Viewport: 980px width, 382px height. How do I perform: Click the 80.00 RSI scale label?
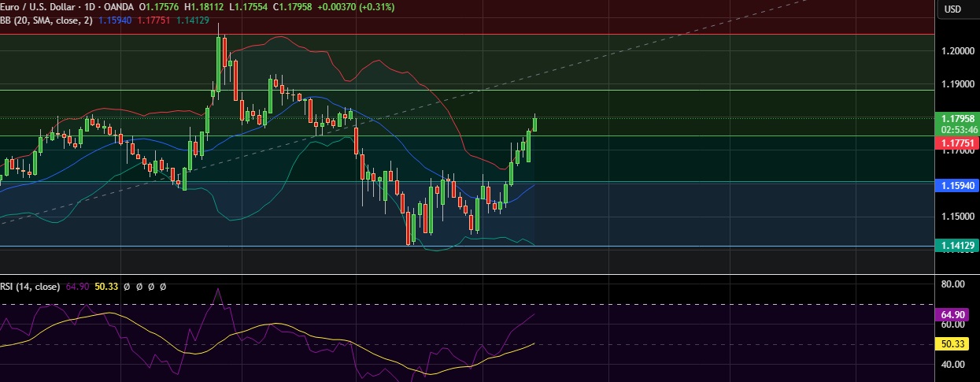coord(952,284)
